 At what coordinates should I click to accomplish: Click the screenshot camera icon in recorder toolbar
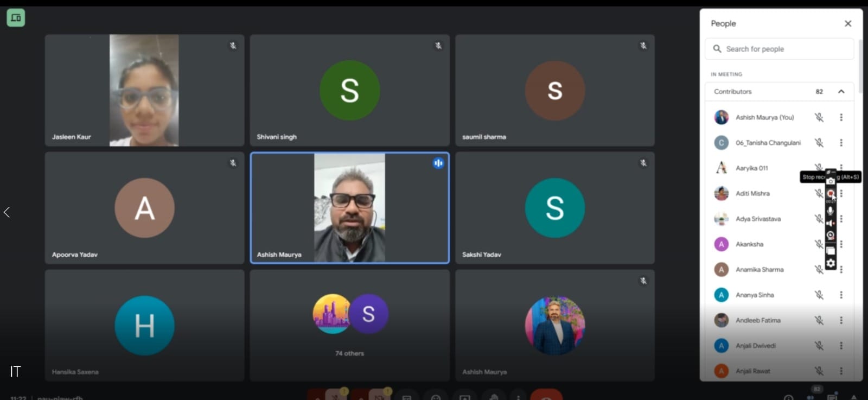click(x=831, y=181)
